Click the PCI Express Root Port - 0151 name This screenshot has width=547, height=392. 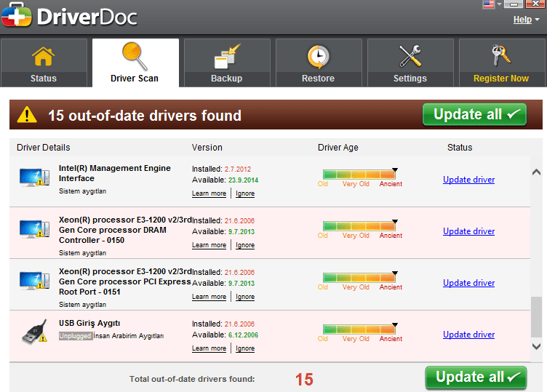pos(125,281)
